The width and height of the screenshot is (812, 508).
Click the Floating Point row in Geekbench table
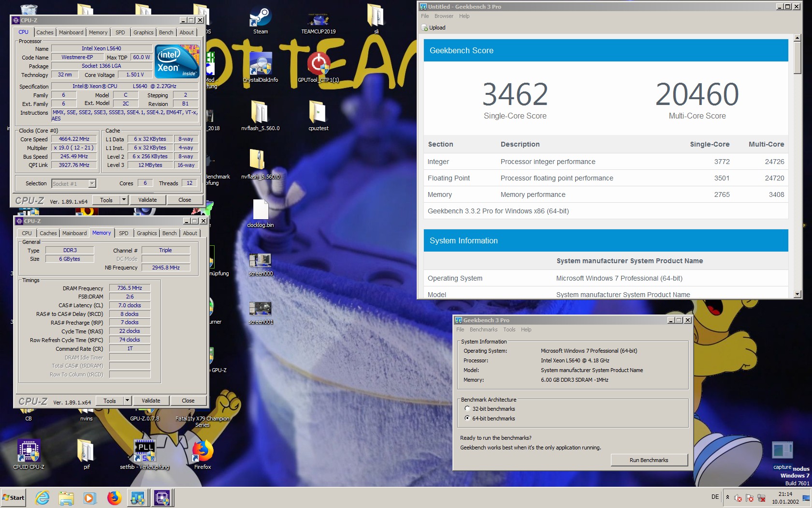(x=606, y=178)
